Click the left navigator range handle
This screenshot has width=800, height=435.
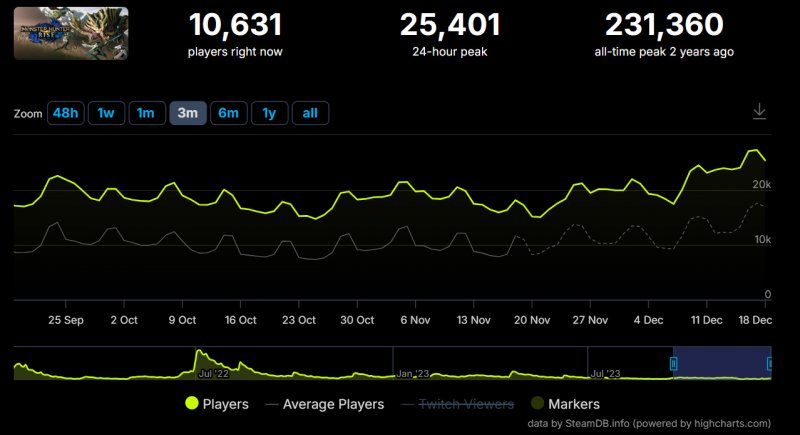pyautogui.click(x=673, y=363)
